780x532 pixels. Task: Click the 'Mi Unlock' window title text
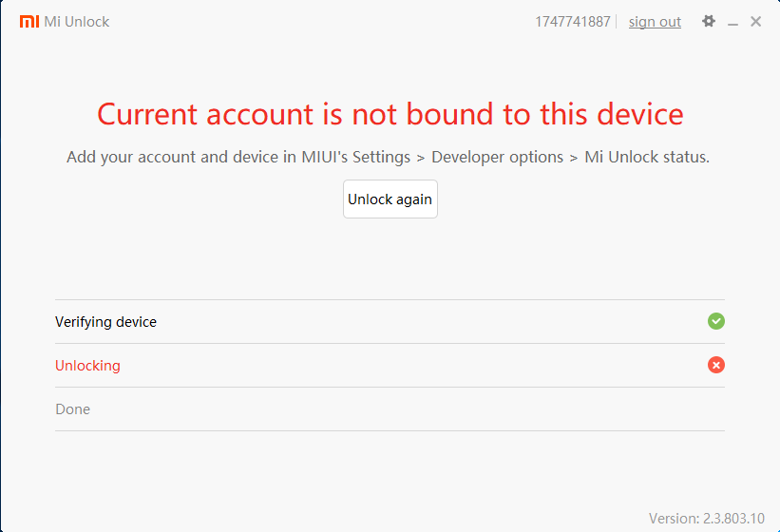tap(77, 21)
